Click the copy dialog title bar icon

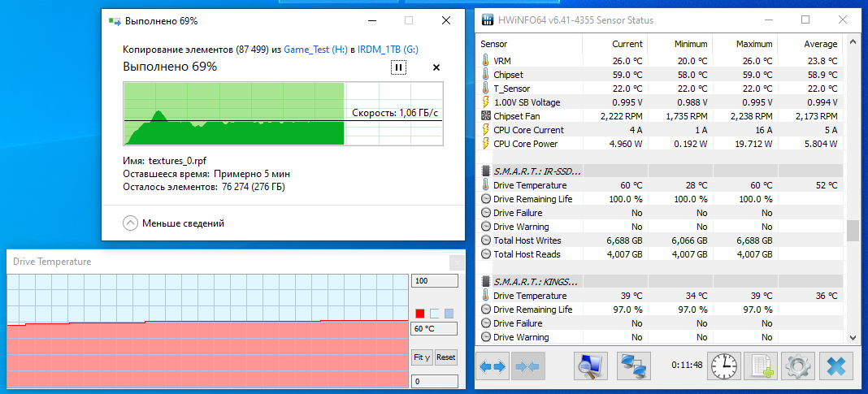(115, 22)
